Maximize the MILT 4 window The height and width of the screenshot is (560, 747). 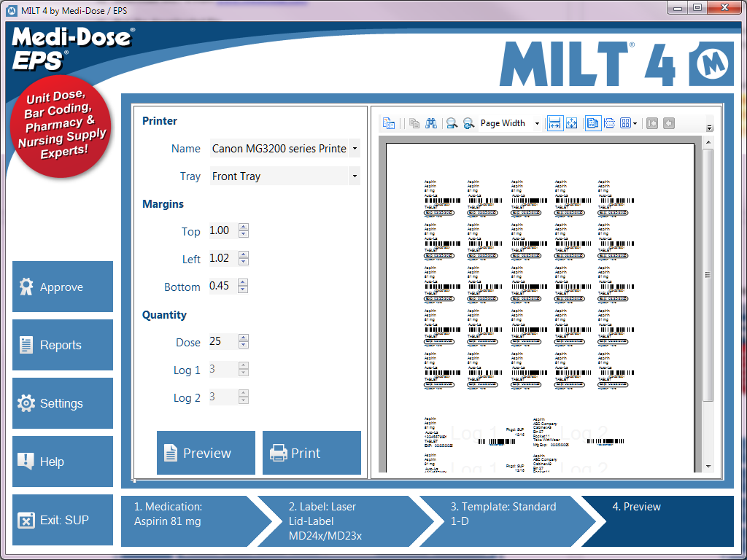point(697,8)
